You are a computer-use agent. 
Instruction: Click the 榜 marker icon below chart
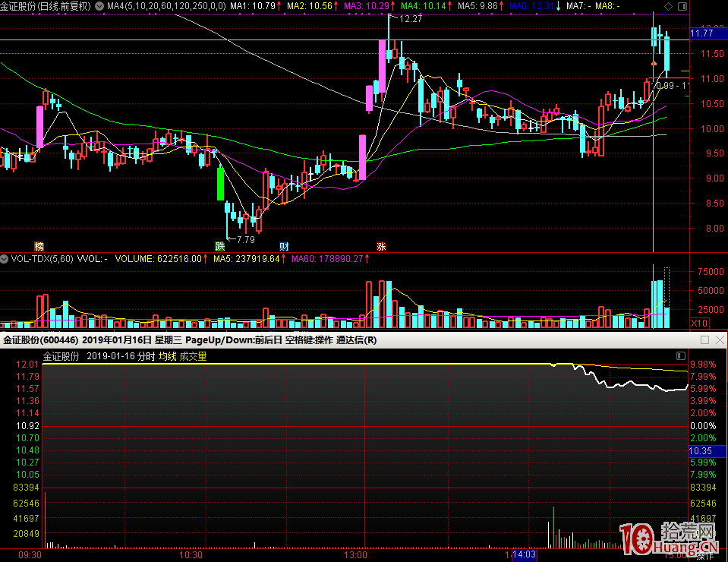(39, 246)
